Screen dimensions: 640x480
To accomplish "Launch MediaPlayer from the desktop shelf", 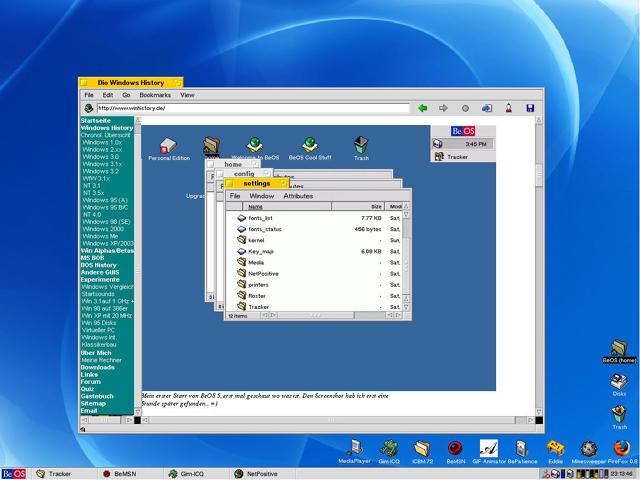I will click(x=354, y=451).
